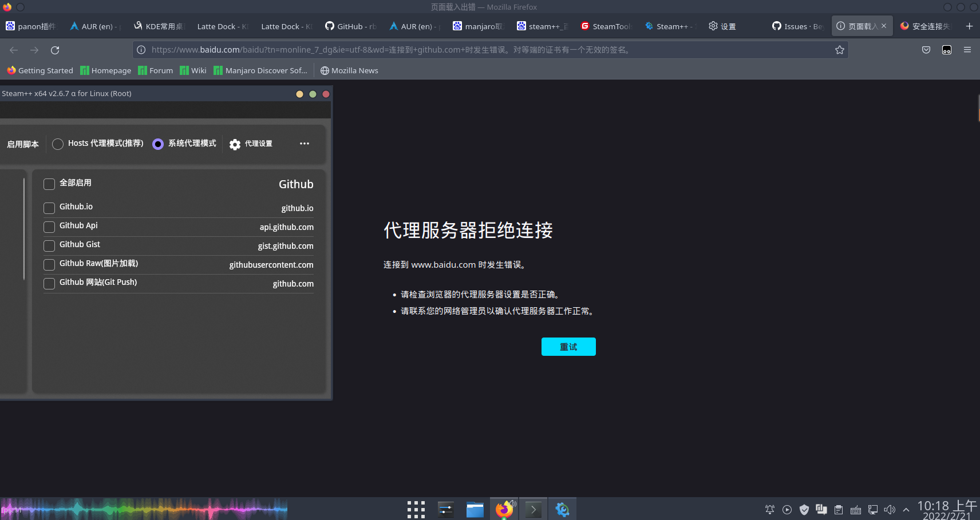This screenshot has height=520, width=980.
Task: Open a new tab with the plus button
Action: pyautogui.click(x=969, y=26)
